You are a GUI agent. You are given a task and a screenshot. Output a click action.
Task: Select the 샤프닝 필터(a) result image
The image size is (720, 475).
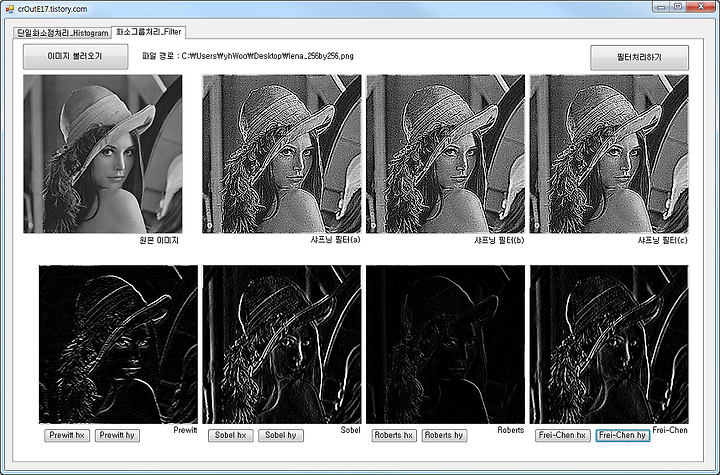[x=281, y=154]
